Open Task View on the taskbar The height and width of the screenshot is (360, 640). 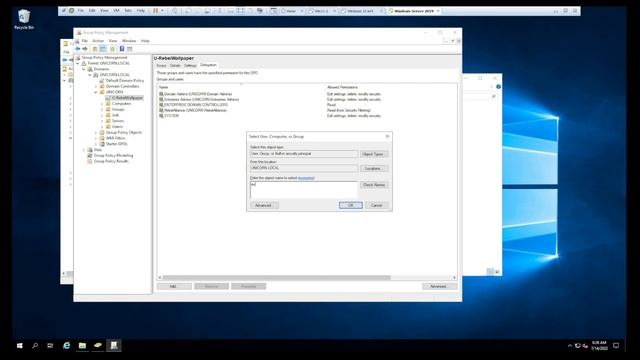[50, 346]
